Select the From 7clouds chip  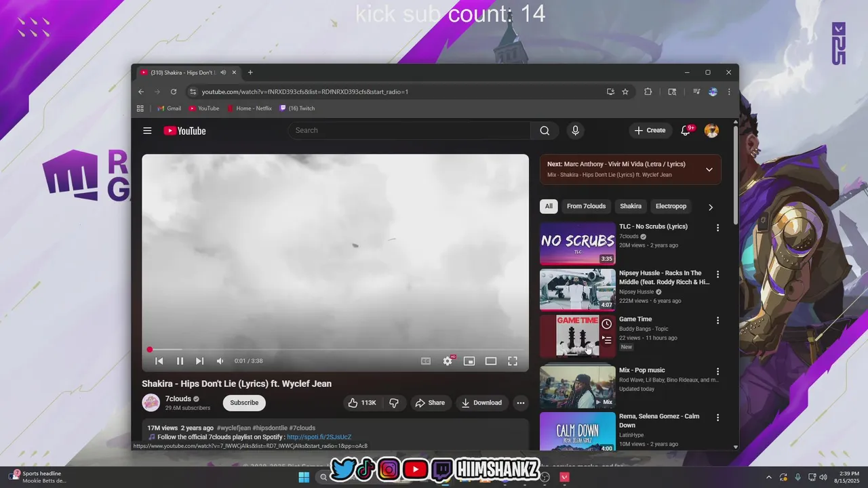pos(587,206)
